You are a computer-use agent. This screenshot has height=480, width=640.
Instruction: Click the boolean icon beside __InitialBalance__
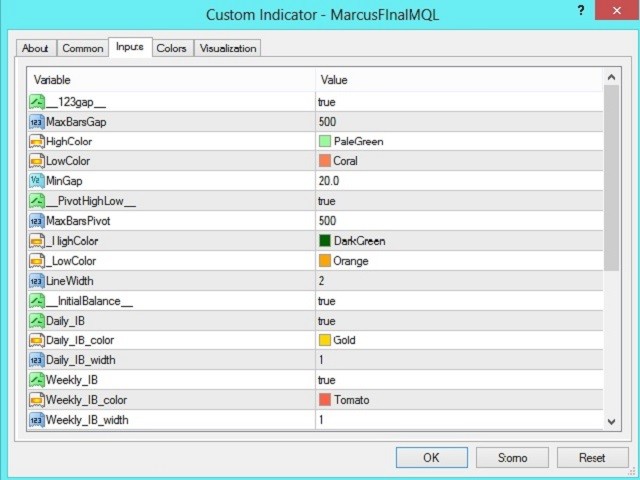[x=37, y=301]
